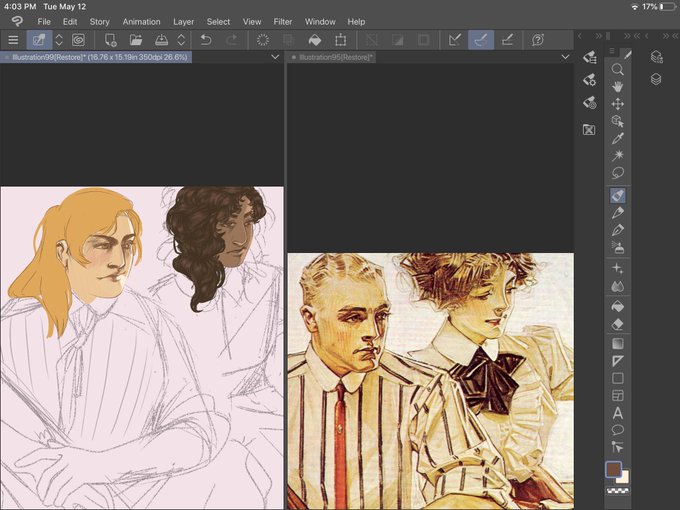Open the File menu
The height and width of the screenshot is (510, 680).
[x=44, y=22]
